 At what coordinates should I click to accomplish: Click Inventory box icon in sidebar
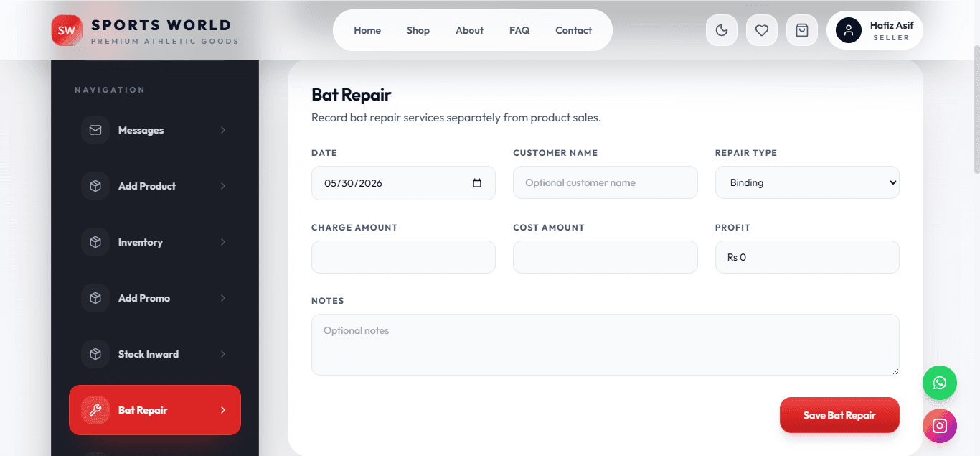pyautogui.click(x=95, y=242)
